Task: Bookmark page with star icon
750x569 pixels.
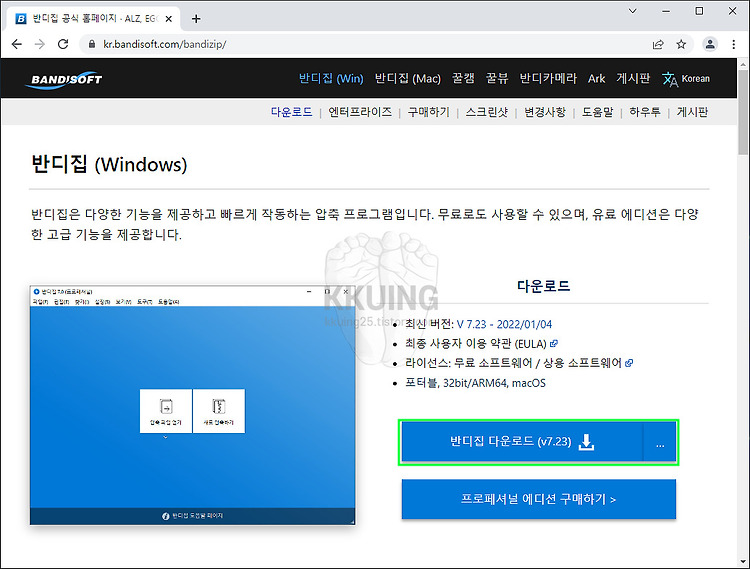Action: coord(681,44)
